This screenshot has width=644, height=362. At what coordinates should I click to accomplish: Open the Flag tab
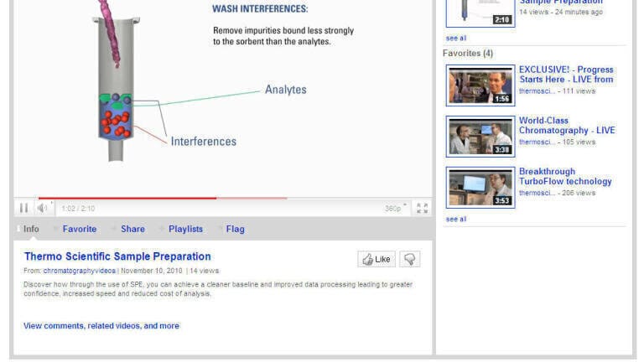pos(235,229)
